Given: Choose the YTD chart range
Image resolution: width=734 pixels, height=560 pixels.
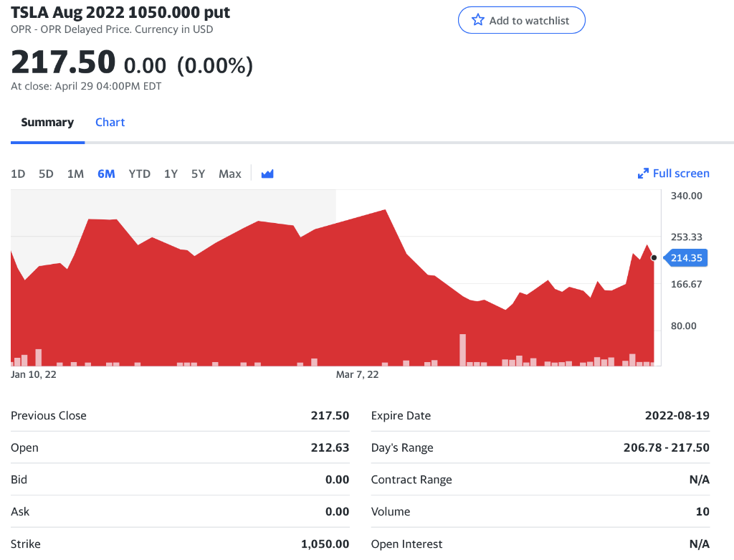Looking at the screenshot, I should pos(140,174).
